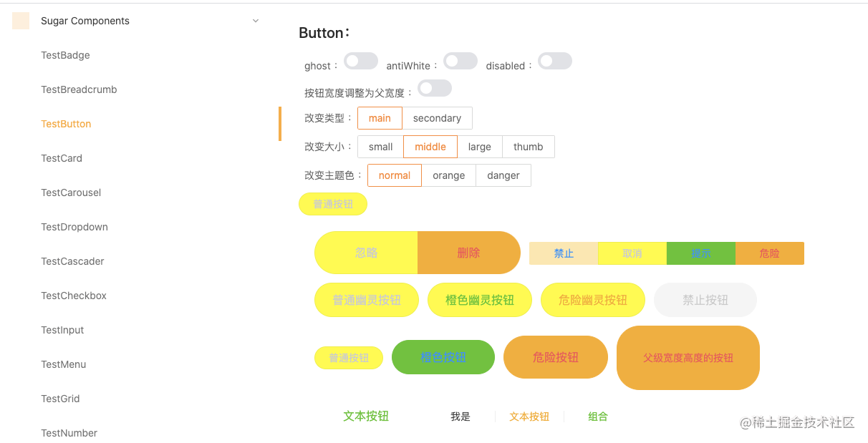Switch theme color to danger
The height and width of the screenshot is (443, 868).
click(x=503, y=175)
